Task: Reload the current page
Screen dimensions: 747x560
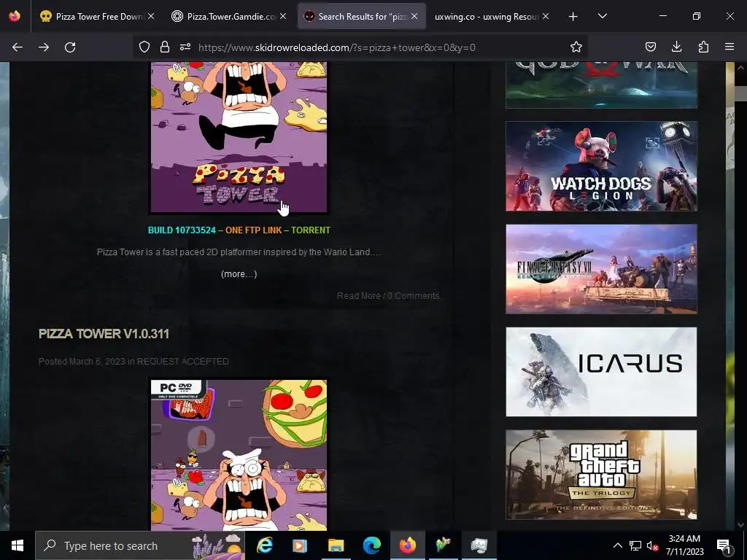Action: tap(70, 47)
